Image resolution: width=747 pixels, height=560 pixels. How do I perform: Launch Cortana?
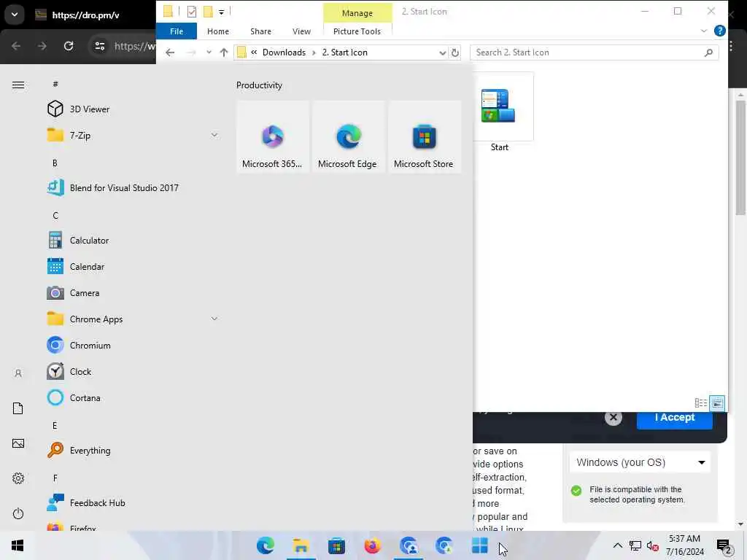(133, 397)
